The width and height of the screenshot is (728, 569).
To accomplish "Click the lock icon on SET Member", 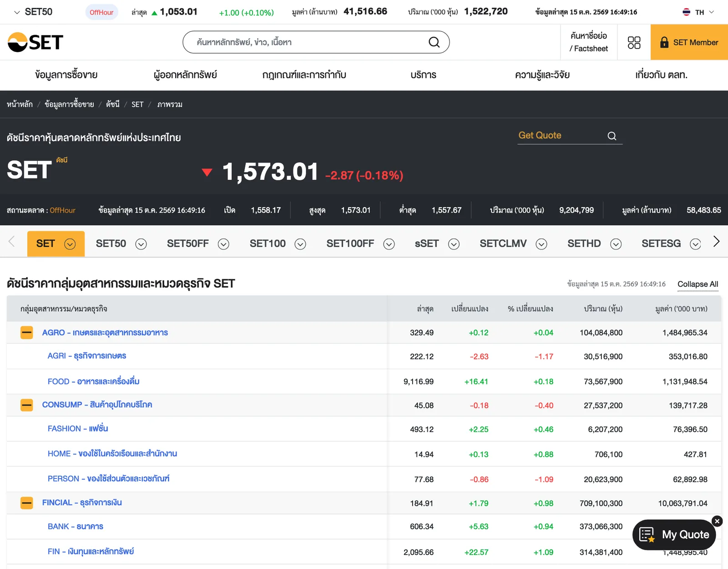I will (664, 42).
